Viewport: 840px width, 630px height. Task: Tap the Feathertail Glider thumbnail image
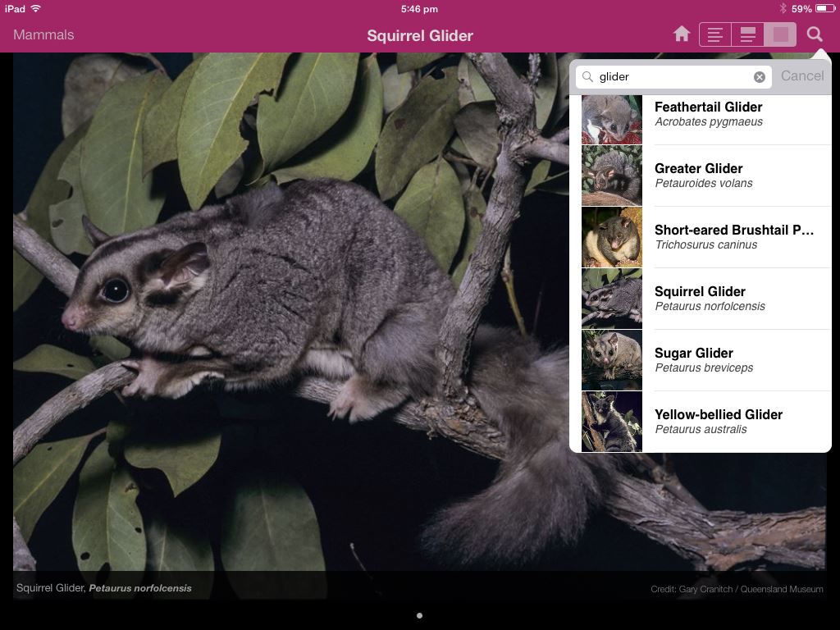click(x=612, y=119)
